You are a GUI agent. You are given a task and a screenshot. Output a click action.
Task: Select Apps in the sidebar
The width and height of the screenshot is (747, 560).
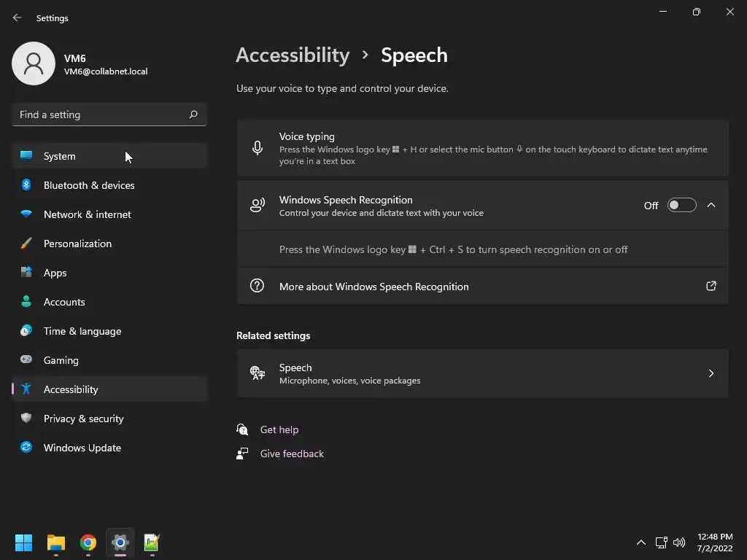pos(109,273)
